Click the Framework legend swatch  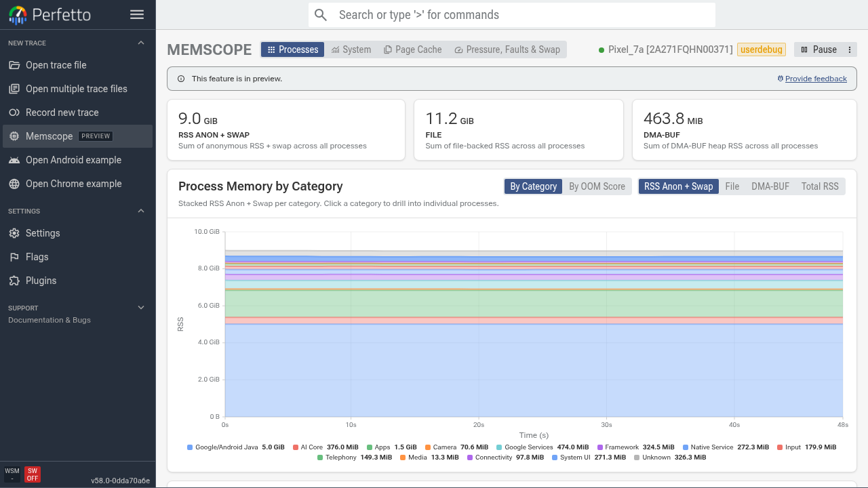pos(600,447)
